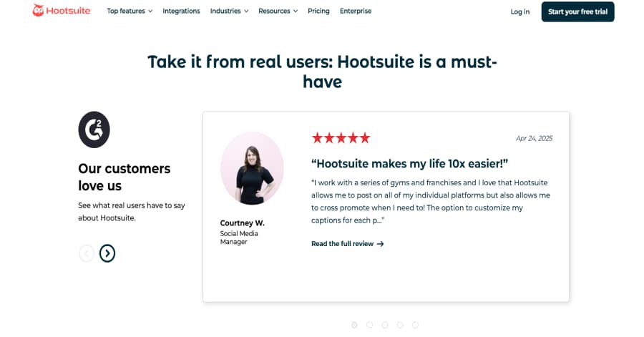
Task: Click the Our customers love us heading
Action: (125, 177)
